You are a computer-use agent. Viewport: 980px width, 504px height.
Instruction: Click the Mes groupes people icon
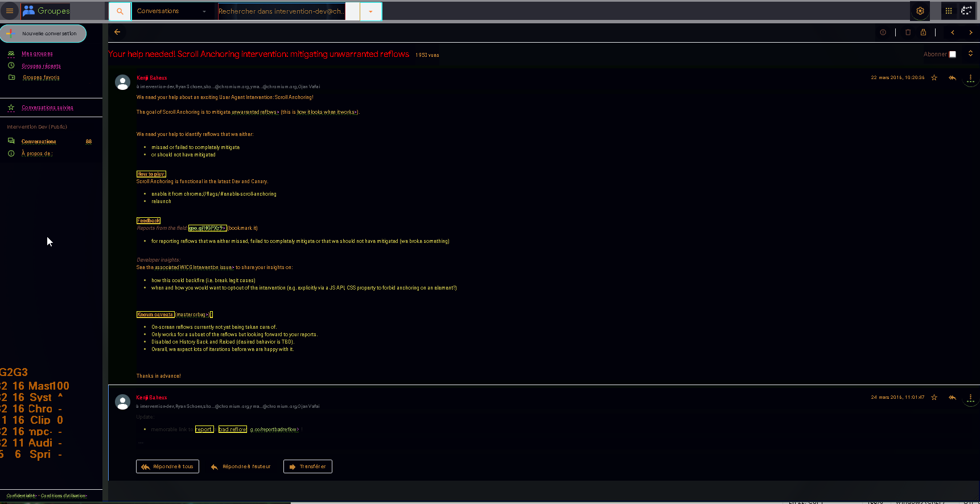point(11,53)
